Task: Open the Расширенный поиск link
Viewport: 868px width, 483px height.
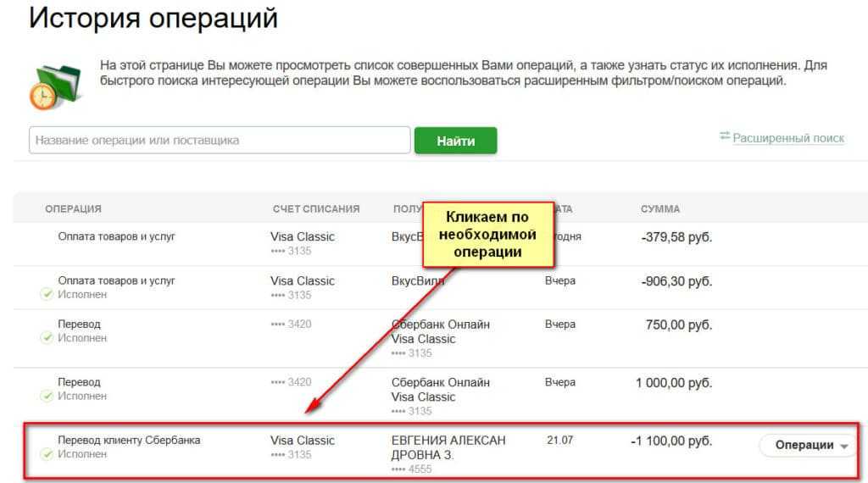Action: coord(788,138)
